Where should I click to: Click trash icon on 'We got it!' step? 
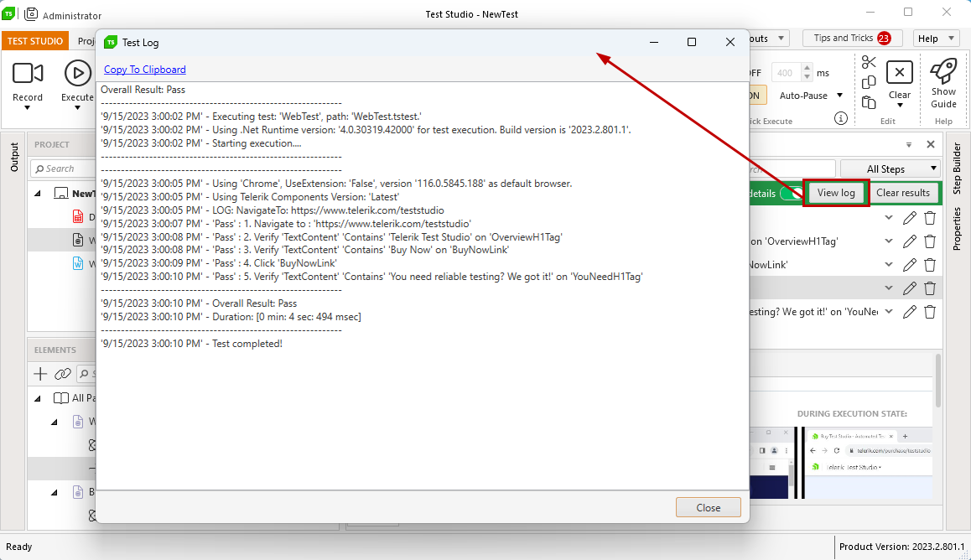930,312
